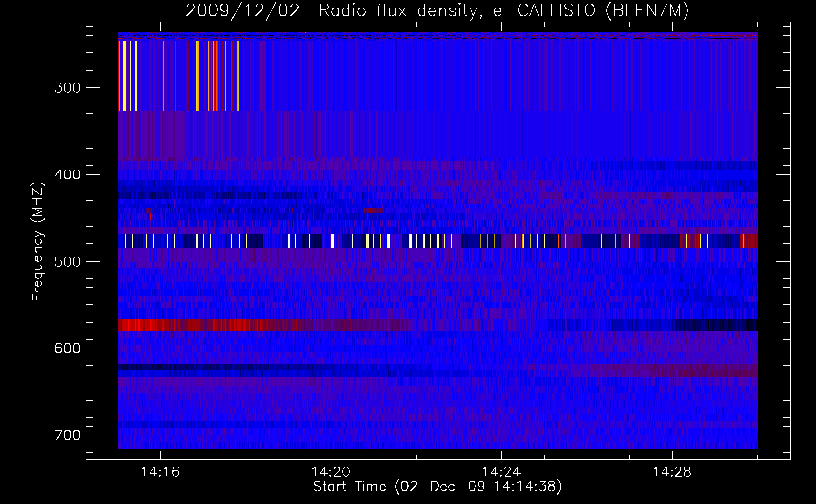Click the 400 frequency tick label
816x504 pixels.
click(68, 175)
